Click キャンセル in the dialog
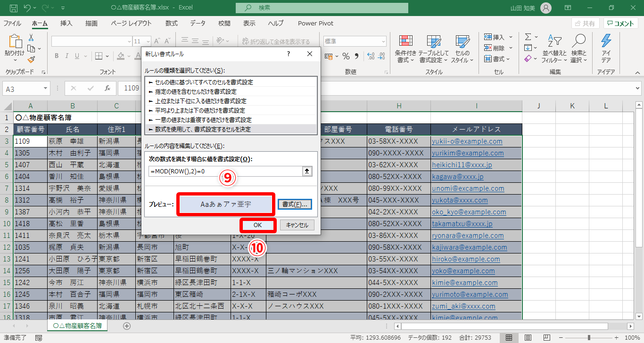Screen dimensions: 644x343 [x=297, y=225]
